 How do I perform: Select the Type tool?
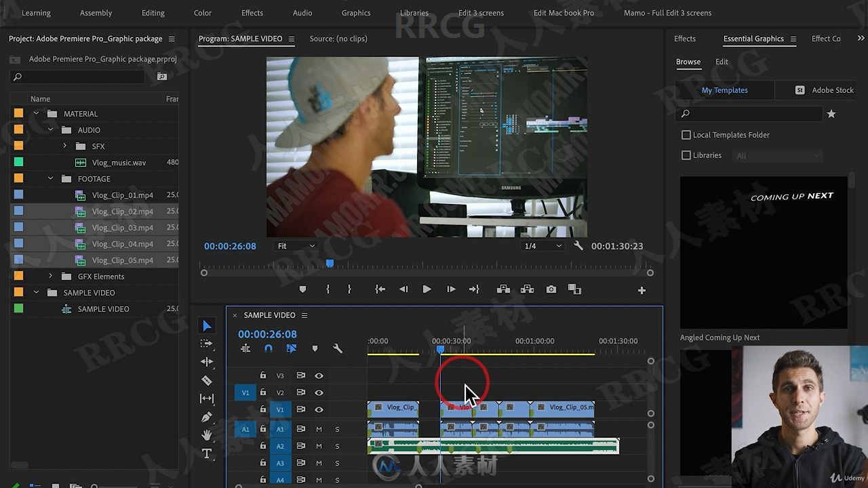[207, 453]
